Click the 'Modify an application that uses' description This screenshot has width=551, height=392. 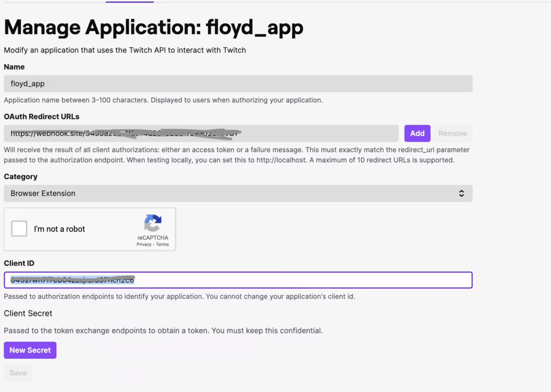click(x=125, y=50)
